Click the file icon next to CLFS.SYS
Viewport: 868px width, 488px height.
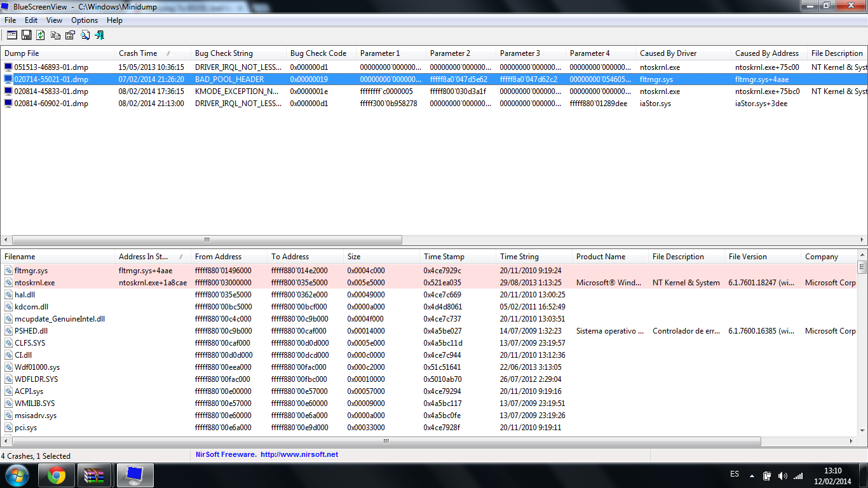(x=8, y=343)
